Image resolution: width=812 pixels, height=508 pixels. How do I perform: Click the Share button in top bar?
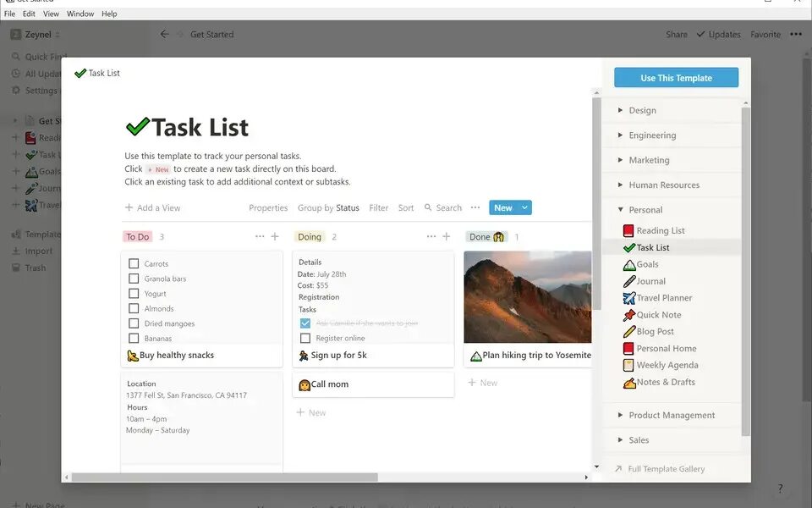coord(677,34)
